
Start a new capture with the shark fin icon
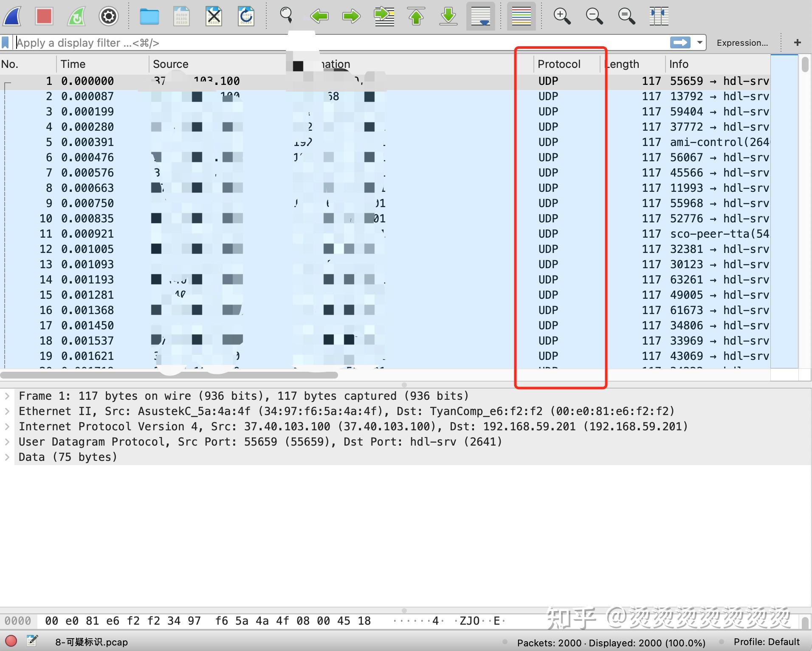[x=12, y=16]
